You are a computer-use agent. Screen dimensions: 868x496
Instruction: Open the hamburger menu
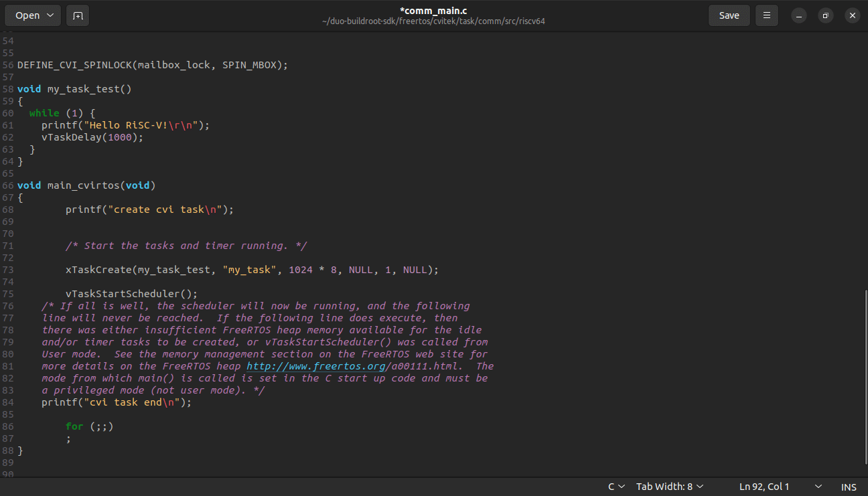point(767,15)
